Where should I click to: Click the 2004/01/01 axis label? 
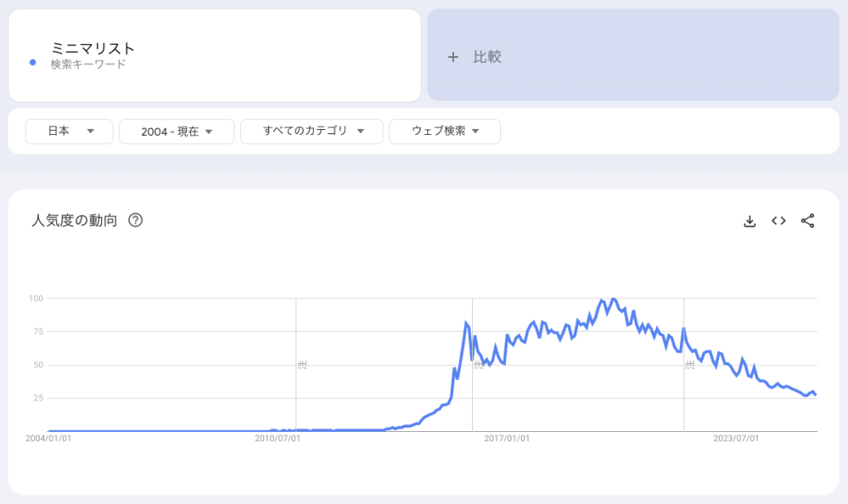coord(48,439)
